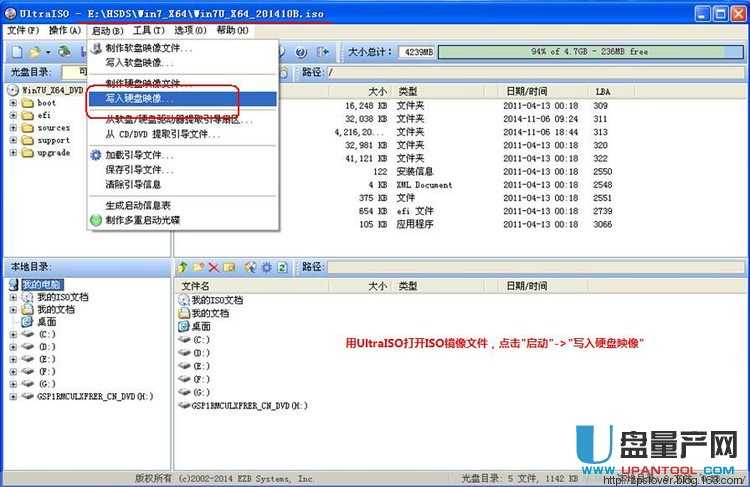Click the 日期/时间 column header

[x=525, y=91]
